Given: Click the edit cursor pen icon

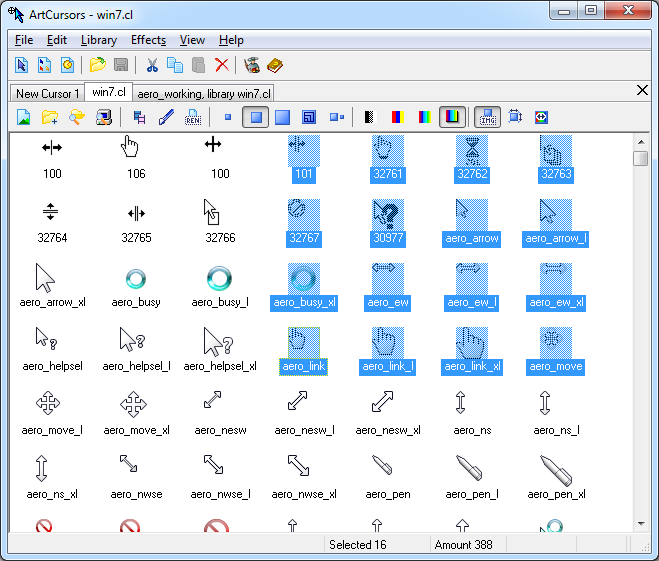Looking at the screenshot, I should click(166, 117).
